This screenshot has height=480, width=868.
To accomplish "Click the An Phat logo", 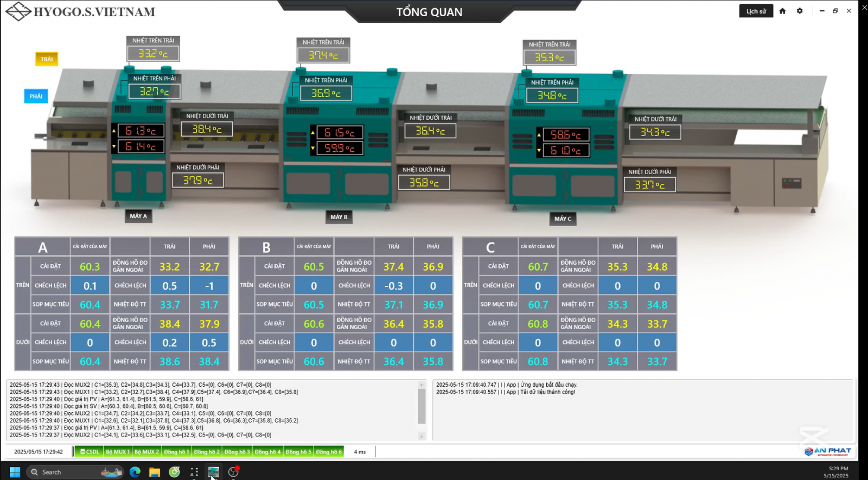I will pyautogui.click(x=828, y=451).
